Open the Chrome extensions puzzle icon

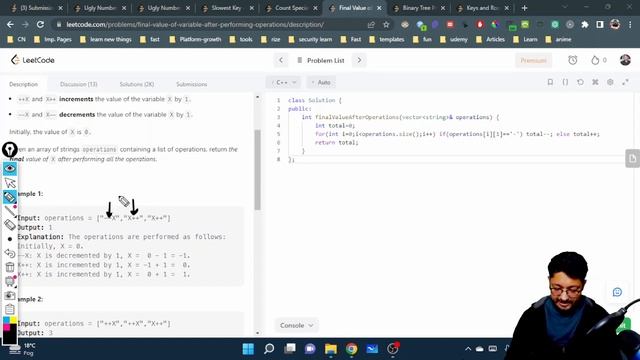pos(584,24)
